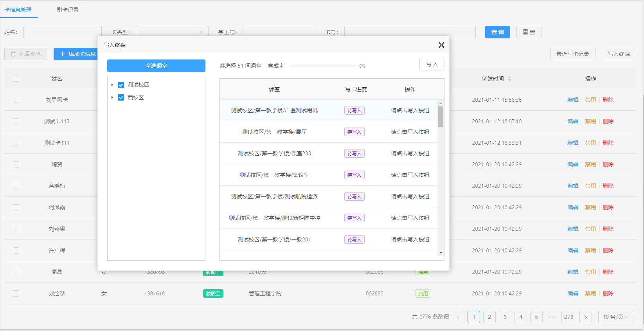Toggle select-all checkbox in table header

[x=16, y=79]
